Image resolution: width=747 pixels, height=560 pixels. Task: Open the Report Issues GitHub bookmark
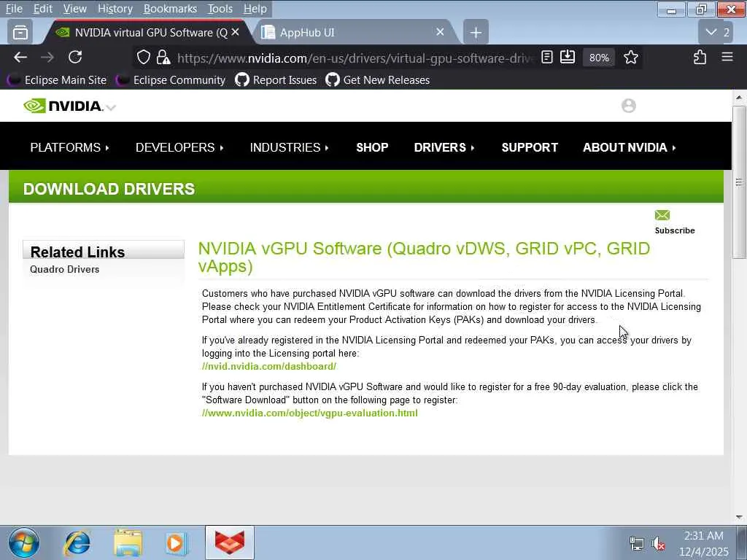coord(276,80)
